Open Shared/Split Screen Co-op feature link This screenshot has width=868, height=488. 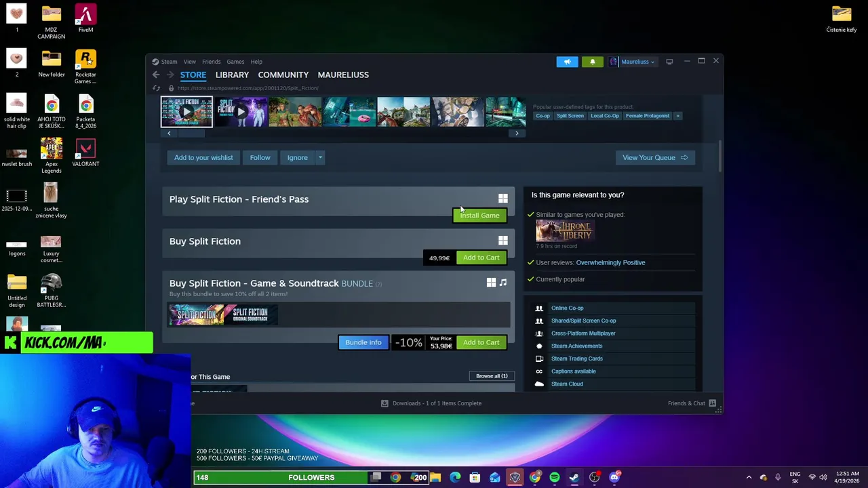tap(583, 321)
